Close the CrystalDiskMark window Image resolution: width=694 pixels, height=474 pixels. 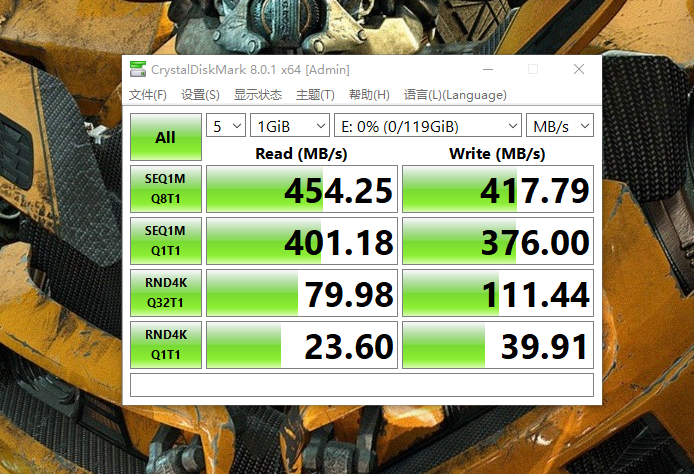[578, 69]
